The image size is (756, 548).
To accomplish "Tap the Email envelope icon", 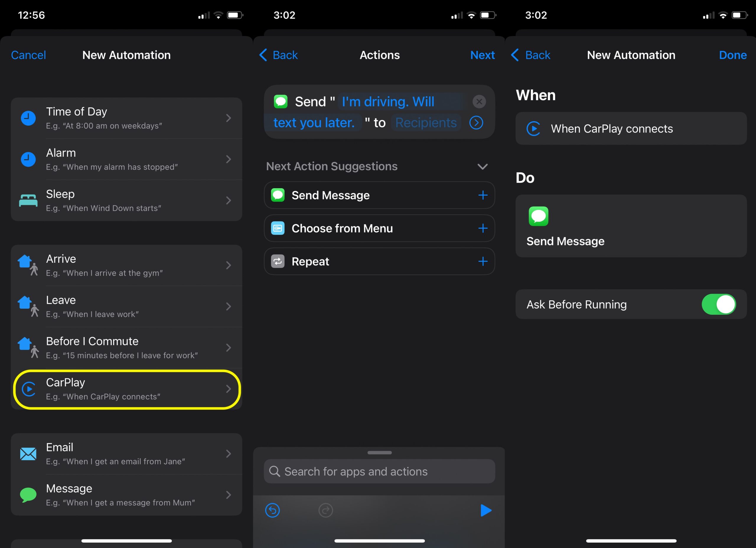I will pyautogui.click(x=28, y=454).
